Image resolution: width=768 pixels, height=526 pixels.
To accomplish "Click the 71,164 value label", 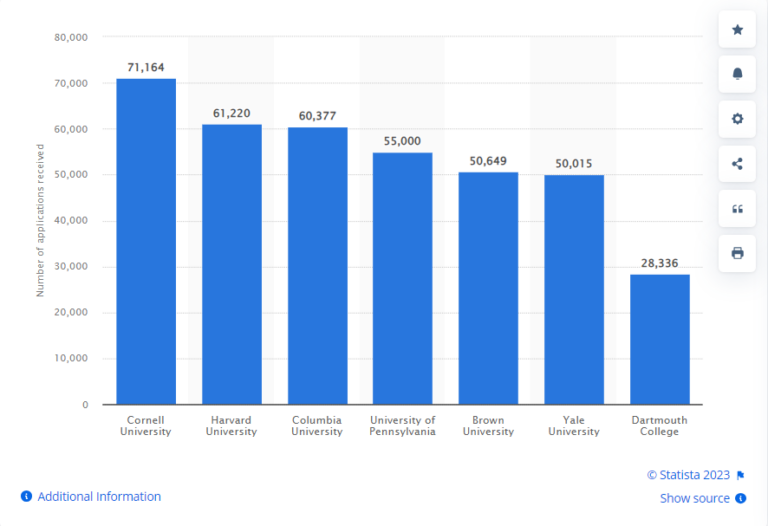I will pos(146,67).
